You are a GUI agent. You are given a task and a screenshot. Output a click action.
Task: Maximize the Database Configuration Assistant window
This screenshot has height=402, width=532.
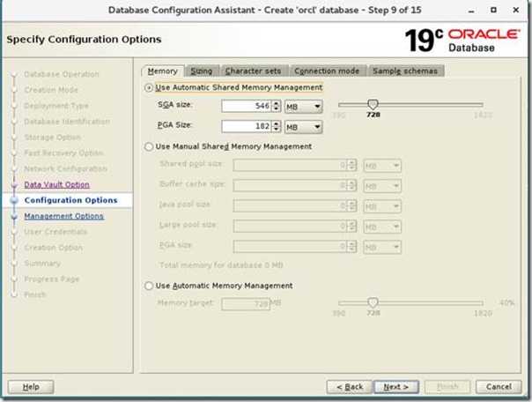coord(493,11)
